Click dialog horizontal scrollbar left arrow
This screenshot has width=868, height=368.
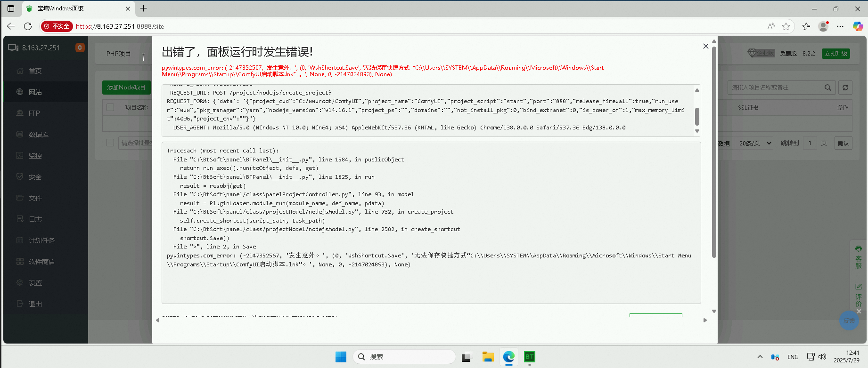(157, 320)
